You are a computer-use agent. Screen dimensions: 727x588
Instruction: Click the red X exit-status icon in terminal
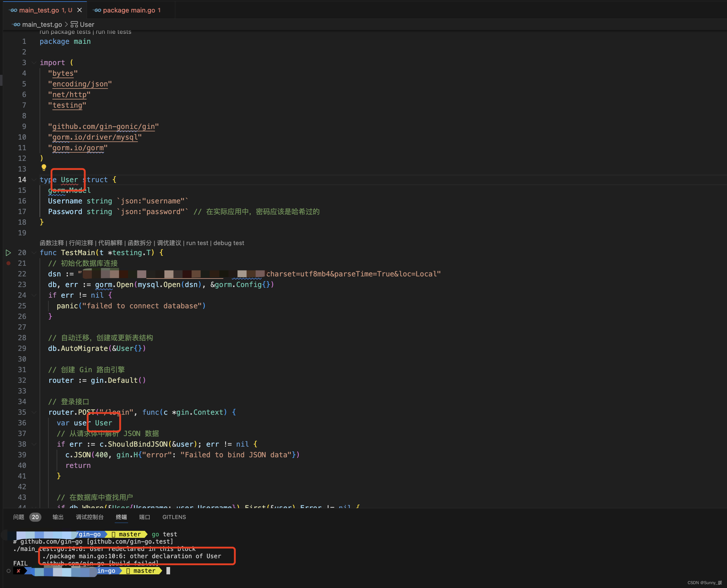point(19,571)
